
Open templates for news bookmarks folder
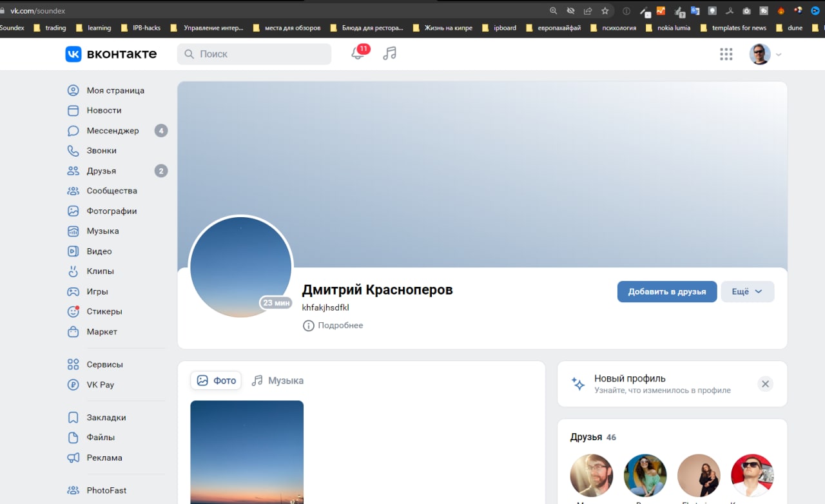tap(733, 28)
